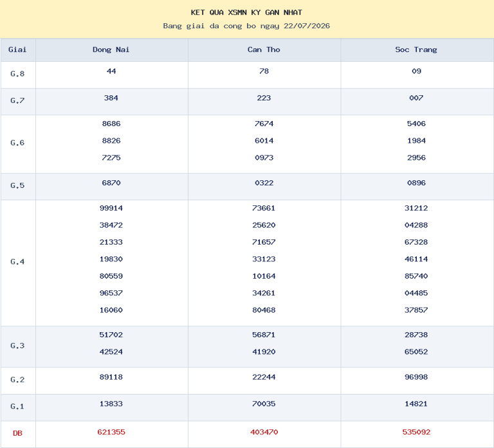Click the Dong Nai column header
Image resolution: width=494 pixels, height=448 pixels.
111,50
